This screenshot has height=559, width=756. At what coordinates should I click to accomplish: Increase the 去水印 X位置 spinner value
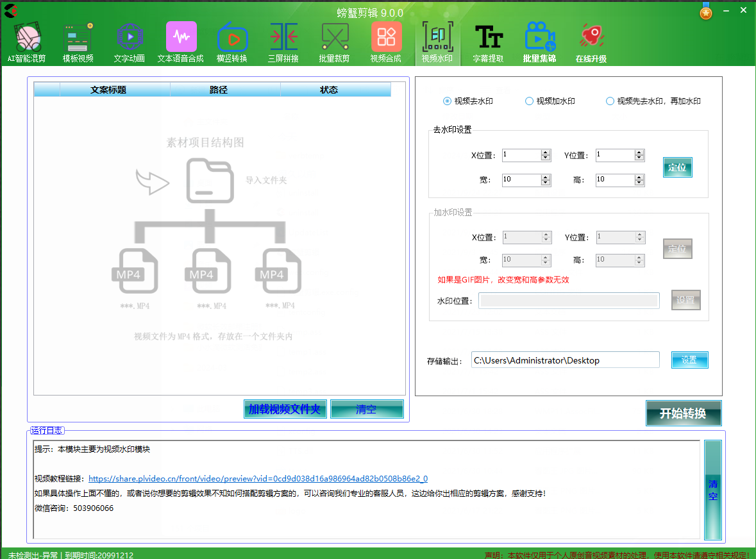tap(546, 153)
